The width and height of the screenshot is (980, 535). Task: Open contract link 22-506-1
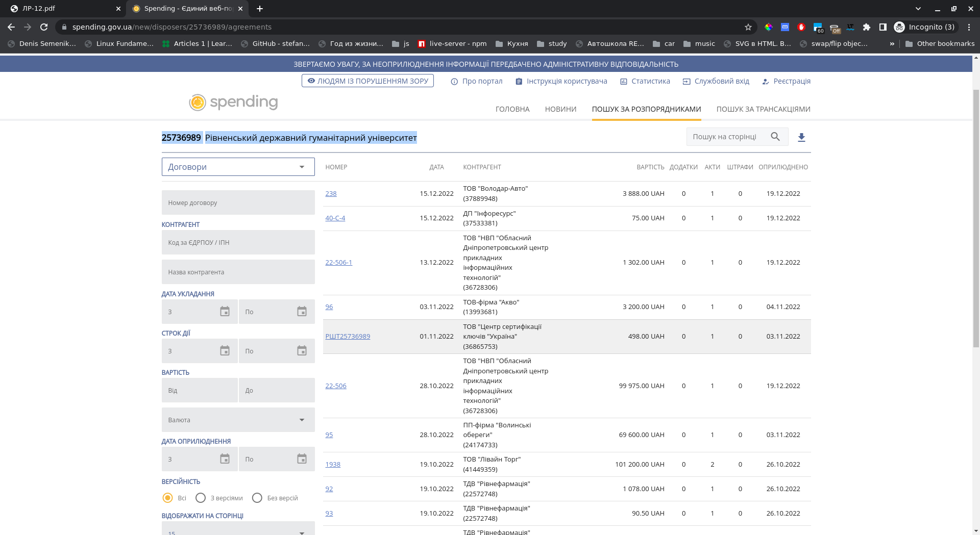pyautogui.click(x=338, y=263)
